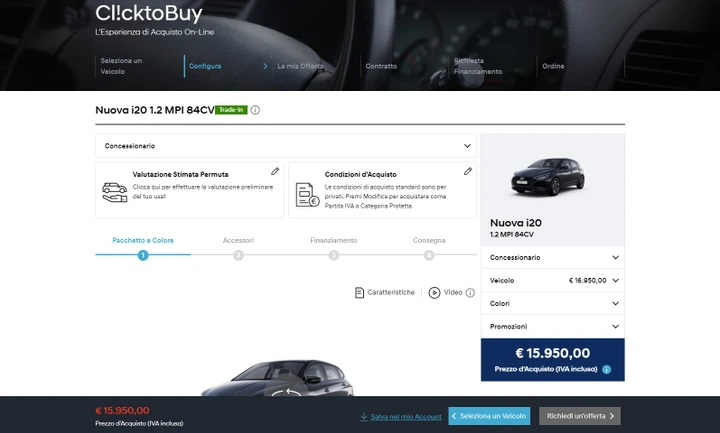This screenshot has height=433, width=720.
Task: Edit Valutazione Stimata Permuta with pencil icon
Action: (275, 171)
